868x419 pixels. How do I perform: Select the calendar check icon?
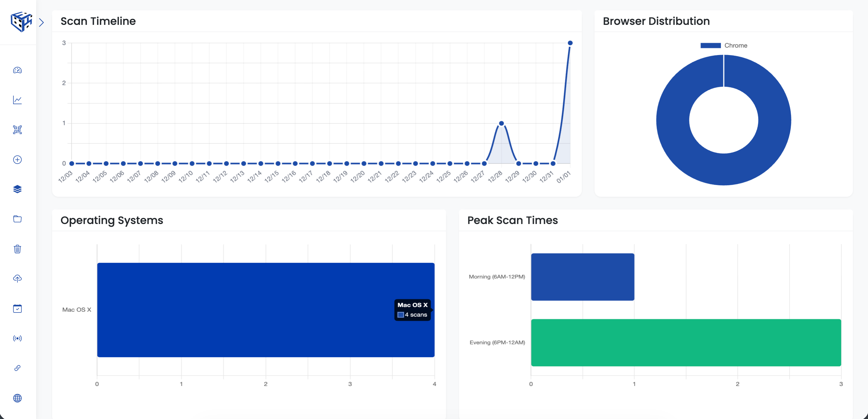click(17, 308)
